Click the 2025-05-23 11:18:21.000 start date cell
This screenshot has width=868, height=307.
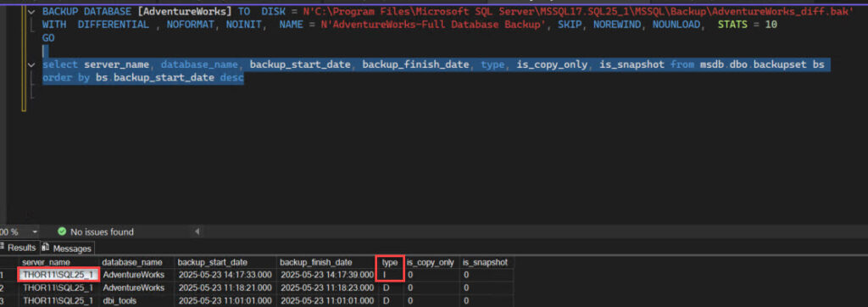[225, 287]
